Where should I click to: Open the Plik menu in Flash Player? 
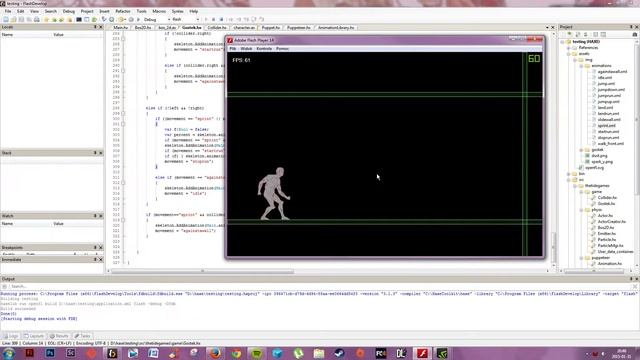click(233, 49)
